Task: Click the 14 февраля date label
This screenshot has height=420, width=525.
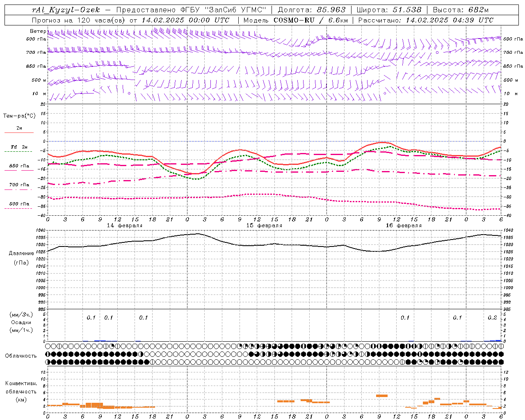Action: (x=124, y=226)
